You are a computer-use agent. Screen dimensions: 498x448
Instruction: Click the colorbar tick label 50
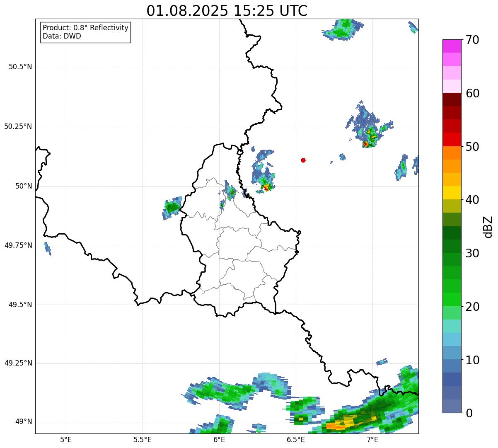pos(472,147)
